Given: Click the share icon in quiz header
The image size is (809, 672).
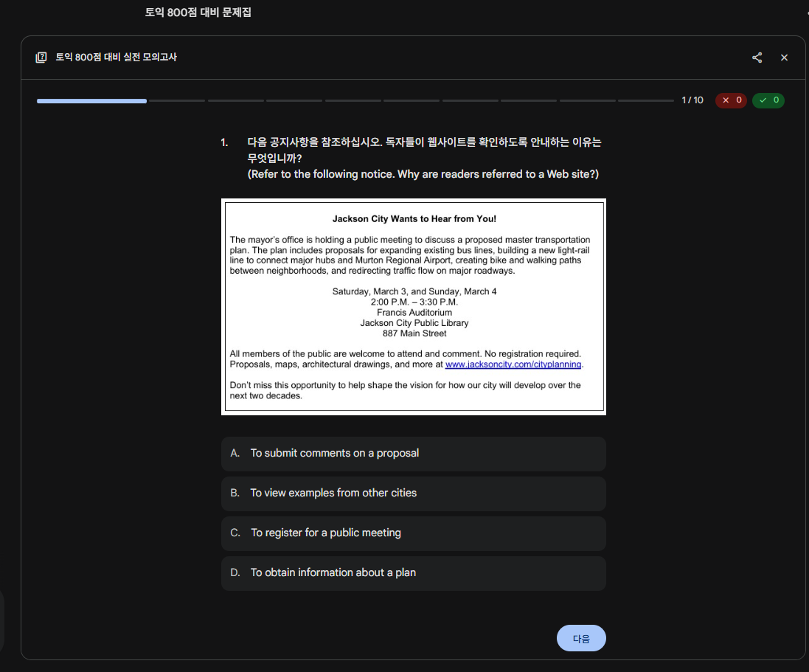Looking at the screenshot, I should click(757, 58).
